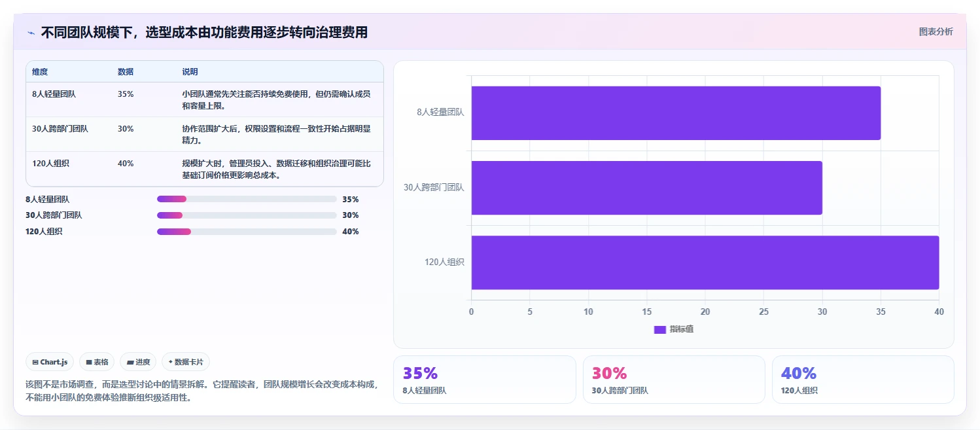Screen dimensions: 980x430
Task: Click the 120人组织 chart bar
Action: tap(705, 262)
